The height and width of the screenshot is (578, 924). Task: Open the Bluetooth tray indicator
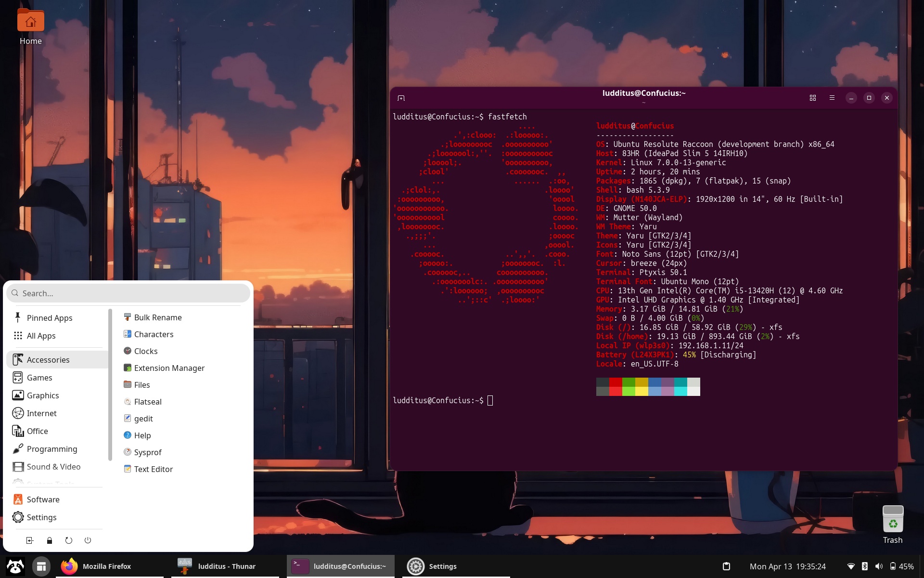pos(865,566)
